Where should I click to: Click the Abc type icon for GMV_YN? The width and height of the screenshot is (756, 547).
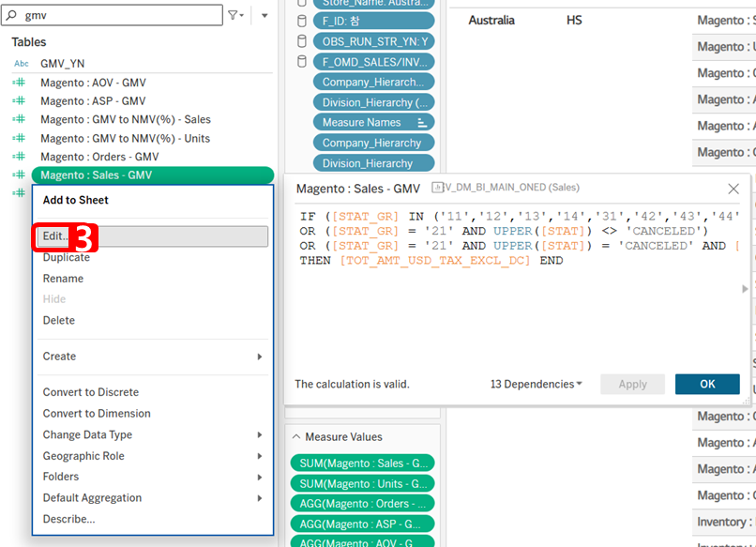pos(21,64)
